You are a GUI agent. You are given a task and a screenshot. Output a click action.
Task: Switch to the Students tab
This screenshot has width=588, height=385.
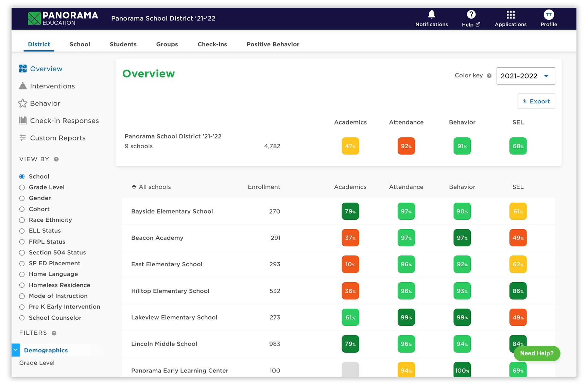(123, 44)
